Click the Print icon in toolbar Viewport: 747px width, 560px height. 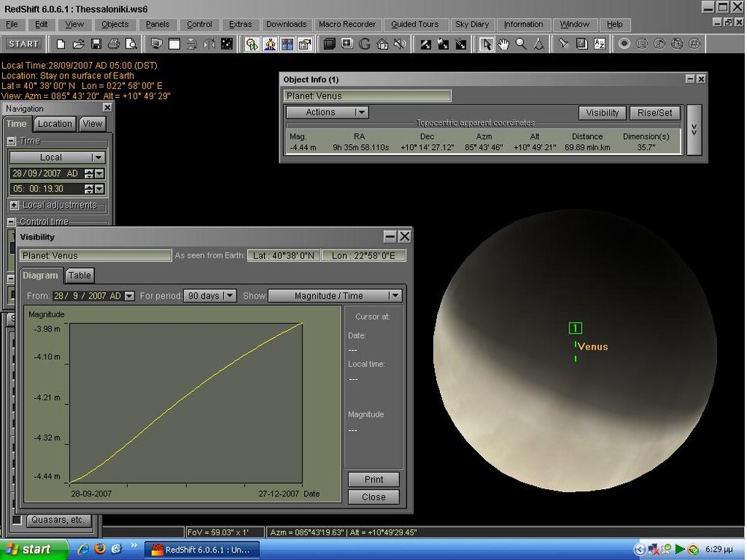(114, 44)
